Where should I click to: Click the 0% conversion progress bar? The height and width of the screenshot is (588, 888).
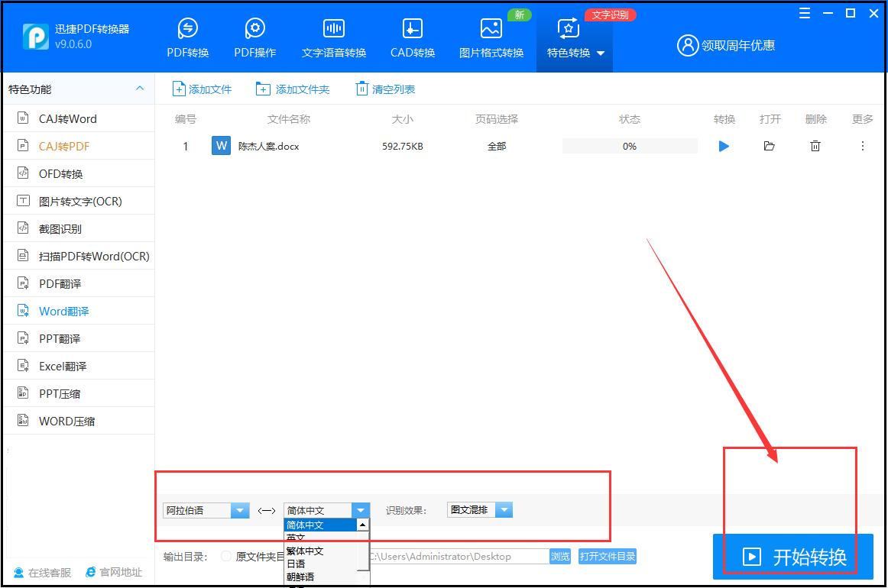click(x=629, y=145)
